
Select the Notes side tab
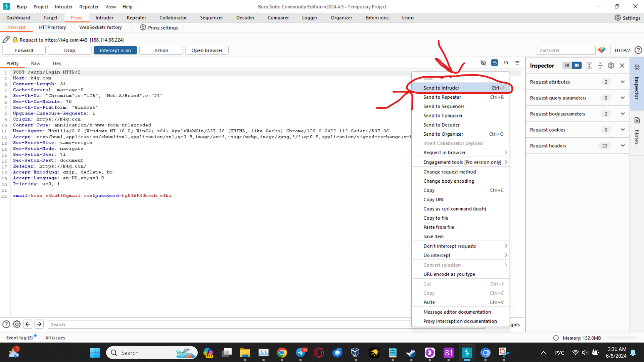[637, 132]
